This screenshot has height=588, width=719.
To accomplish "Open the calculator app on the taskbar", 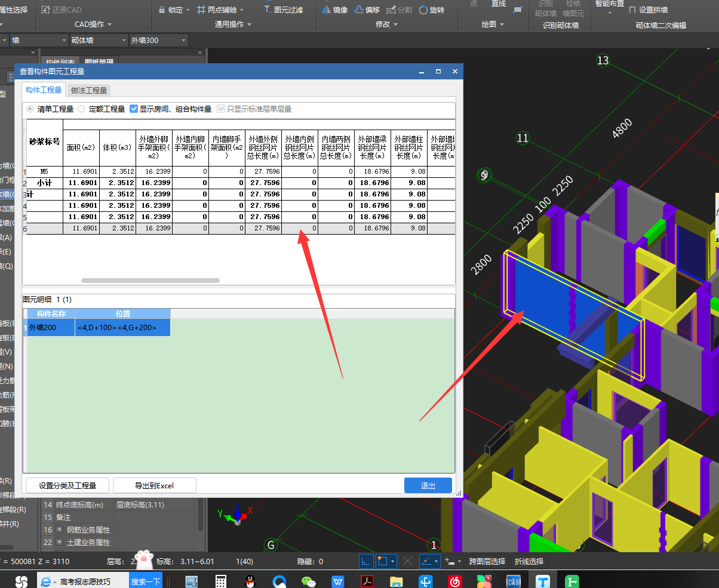I will (222, 580).
